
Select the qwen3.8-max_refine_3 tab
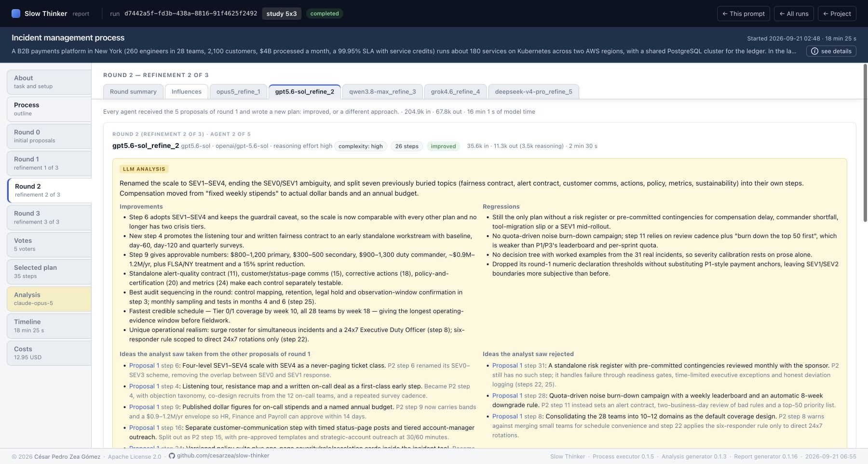click(x=382, y=92)
